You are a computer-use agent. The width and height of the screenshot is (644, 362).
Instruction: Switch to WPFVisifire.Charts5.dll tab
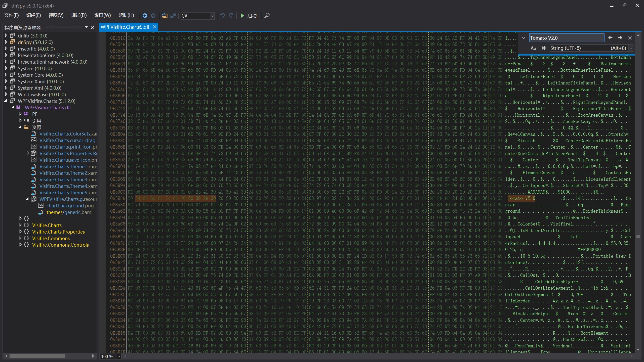(125, 27)
